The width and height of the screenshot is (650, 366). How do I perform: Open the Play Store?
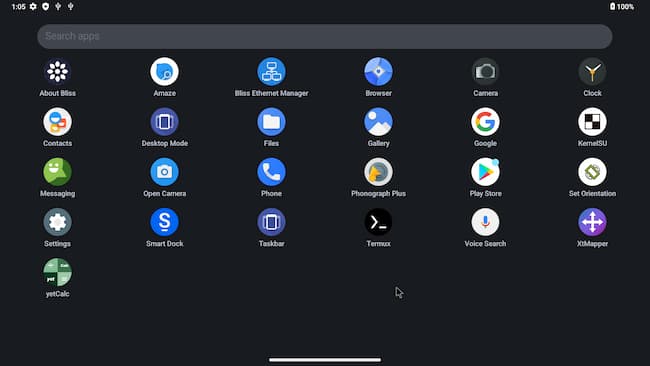point(485,172)
